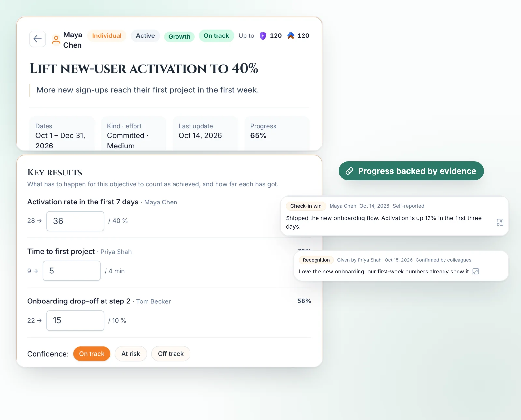521x420 pixels.
Task: Click the back arrow button
Action: (x=37, y=39)
